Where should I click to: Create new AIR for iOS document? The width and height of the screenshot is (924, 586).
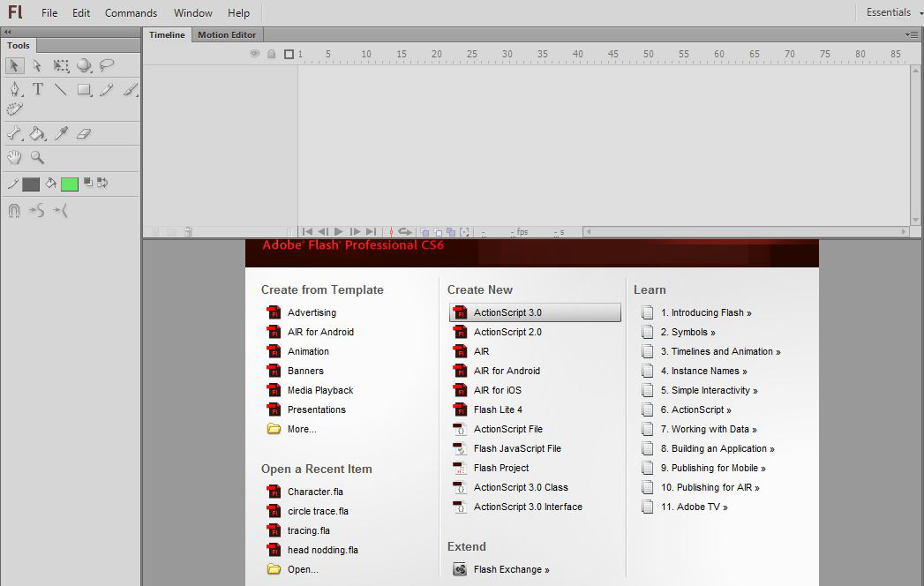point(498,390)
